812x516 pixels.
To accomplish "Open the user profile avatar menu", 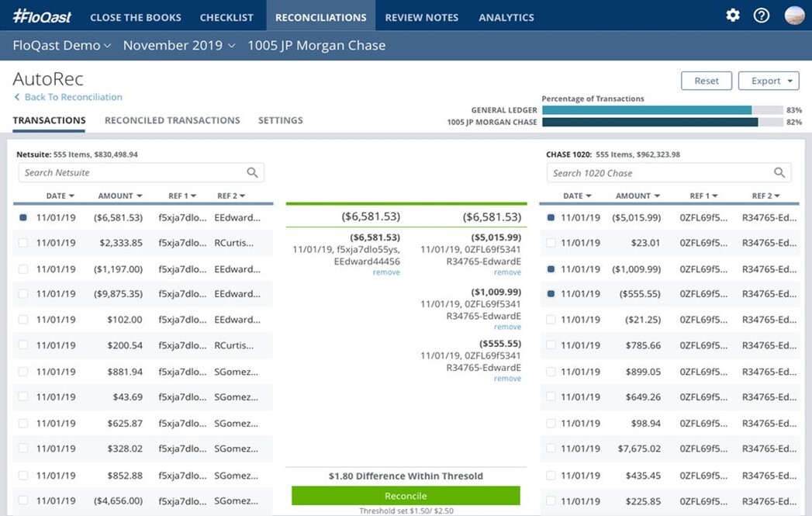I will tap(793, 15).
